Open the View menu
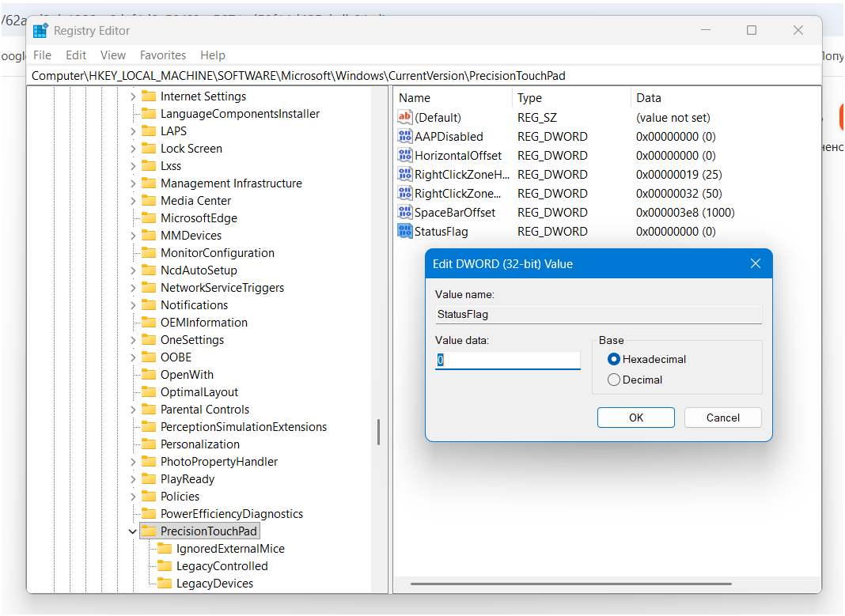The height and width of the screenshot is (616, 845). click(112, 55)
